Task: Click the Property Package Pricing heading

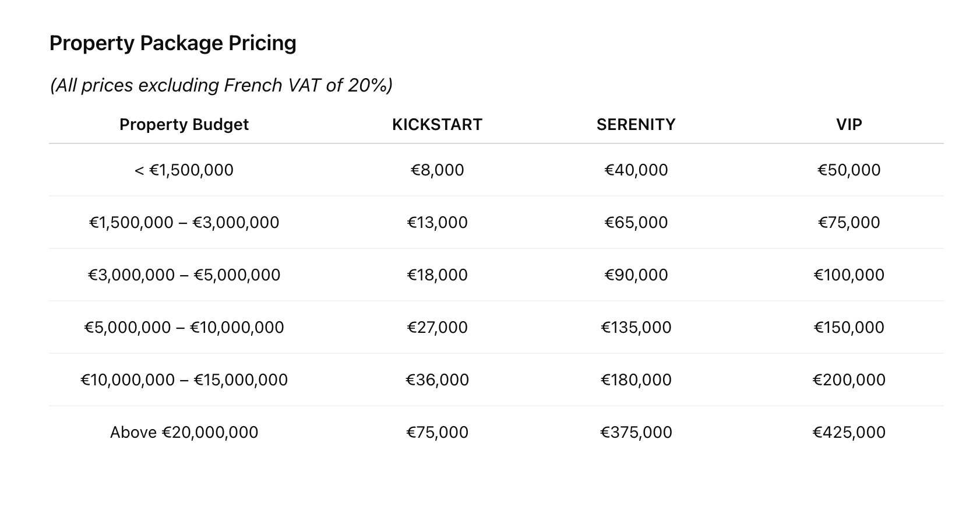Action: [172, 43]
